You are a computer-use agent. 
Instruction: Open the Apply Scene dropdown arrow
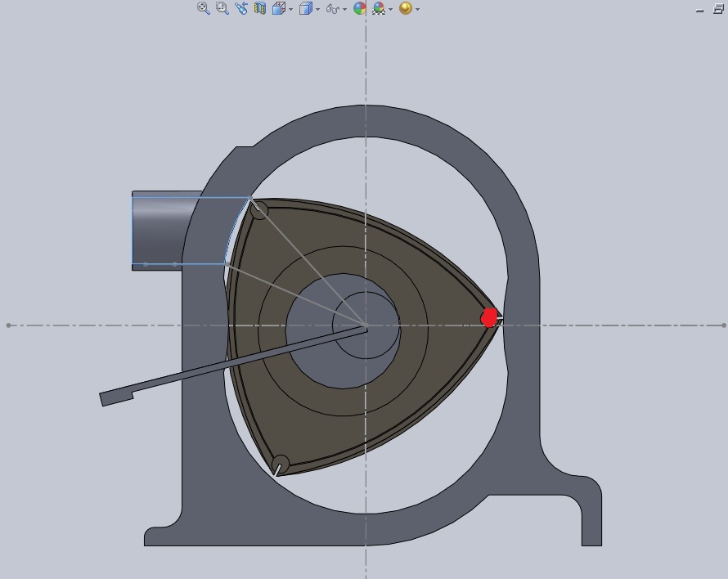click(390, 10)
